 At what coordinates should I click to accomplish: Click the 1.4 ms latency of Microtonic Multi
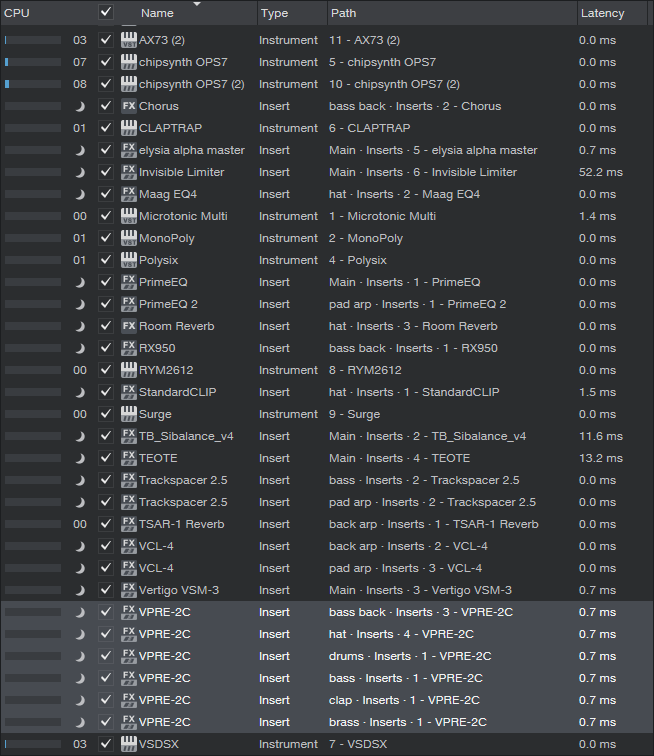[x=597, y=216]
